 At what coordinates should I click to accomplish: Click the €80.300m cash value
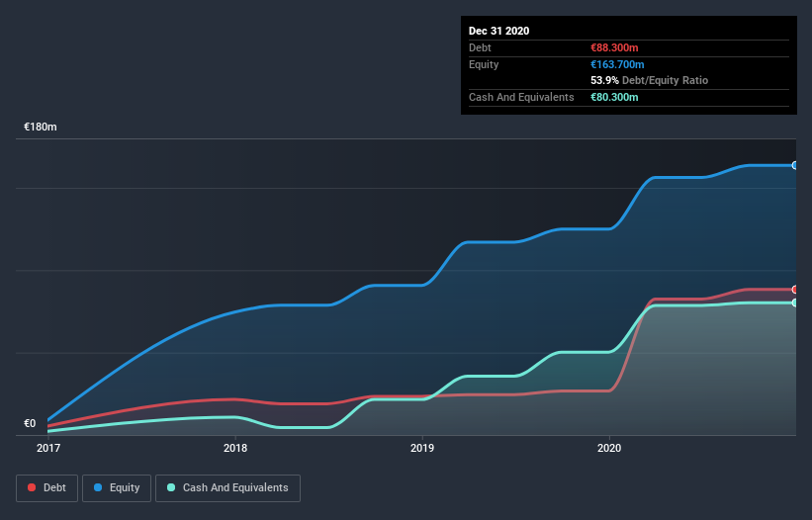614,97
